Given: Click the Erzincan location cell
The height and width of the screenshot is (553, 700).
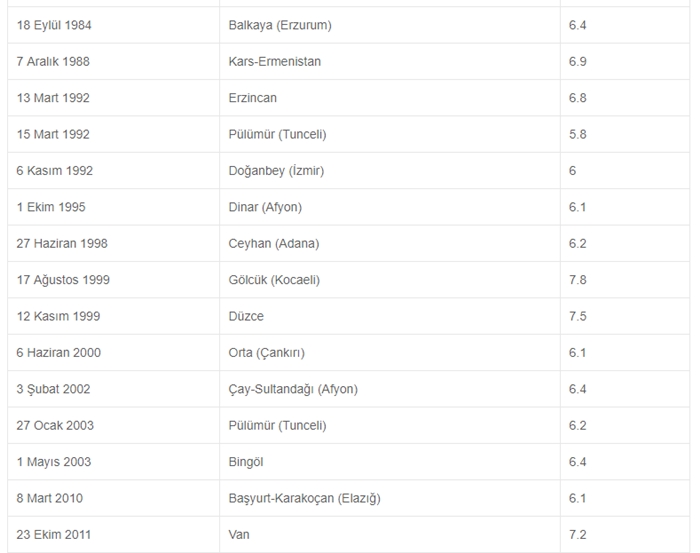Looking at the screenshot, I should [x=252, y=98].
